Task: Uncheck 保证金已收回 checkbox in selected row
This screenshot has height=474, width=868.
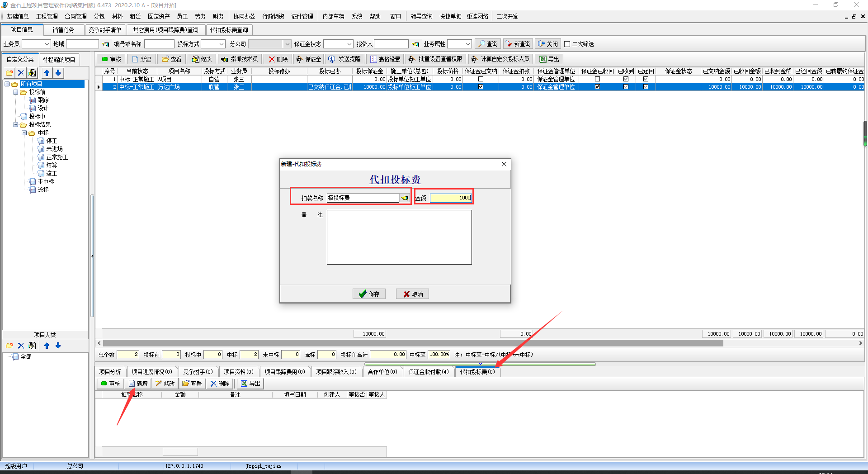Action: [597, 87]
